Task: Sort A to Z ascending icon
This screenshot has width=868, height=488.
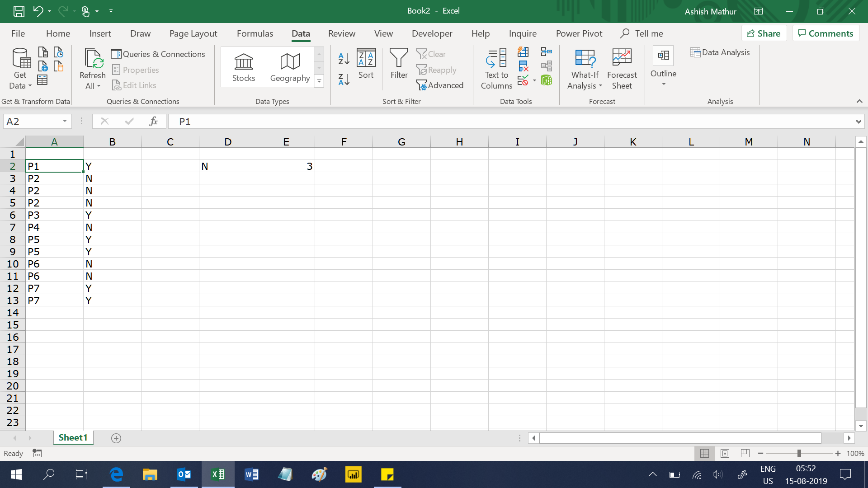Action: tap(344, 58)
